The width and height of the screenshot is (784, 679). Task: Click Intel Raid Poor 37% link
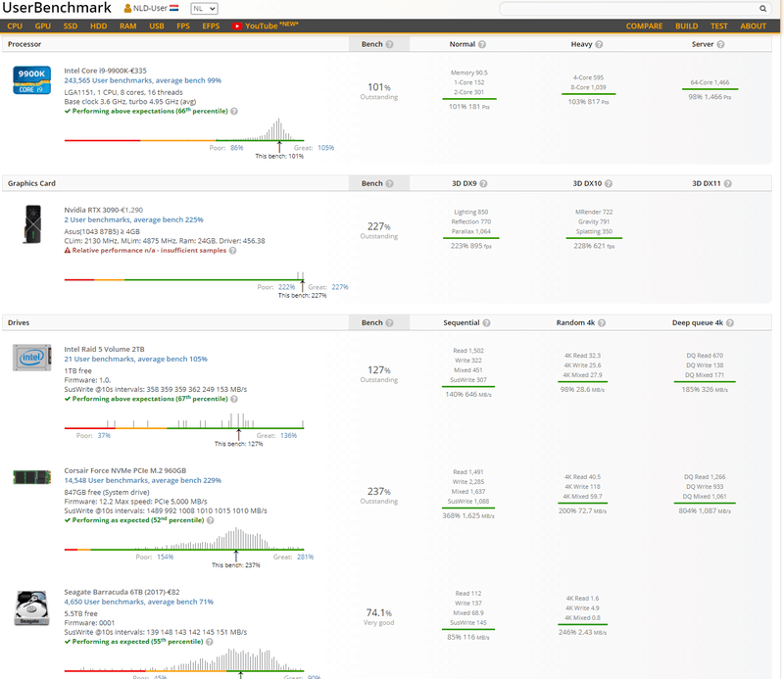coord(104,436)
